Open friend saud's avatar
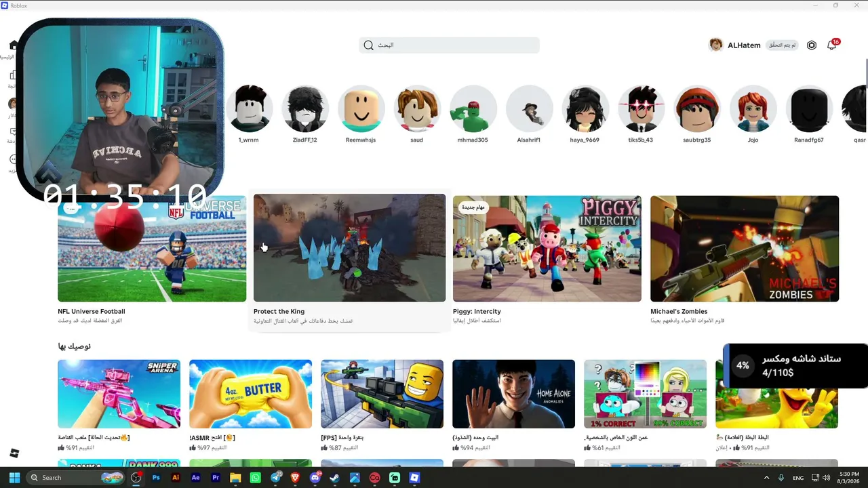The width and height of the screenshot is (868, 488). 417,108
